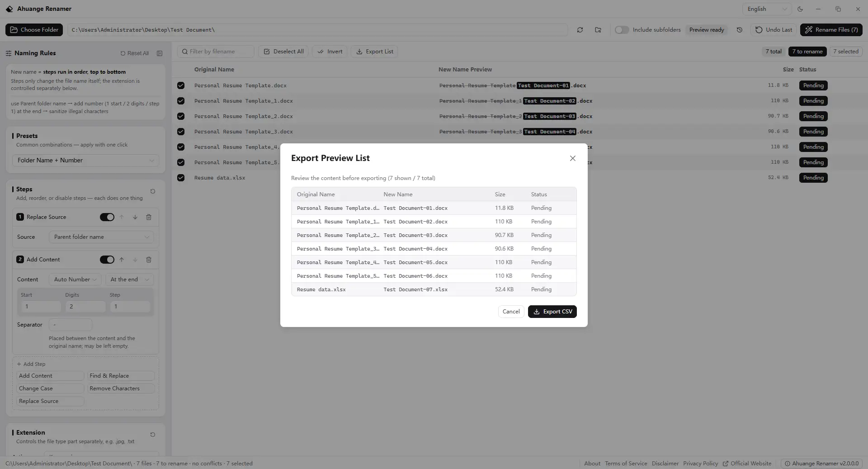Screen dimensions: 868x469
Task: Delete the Add Content step
Action: [x=149, y=260]
